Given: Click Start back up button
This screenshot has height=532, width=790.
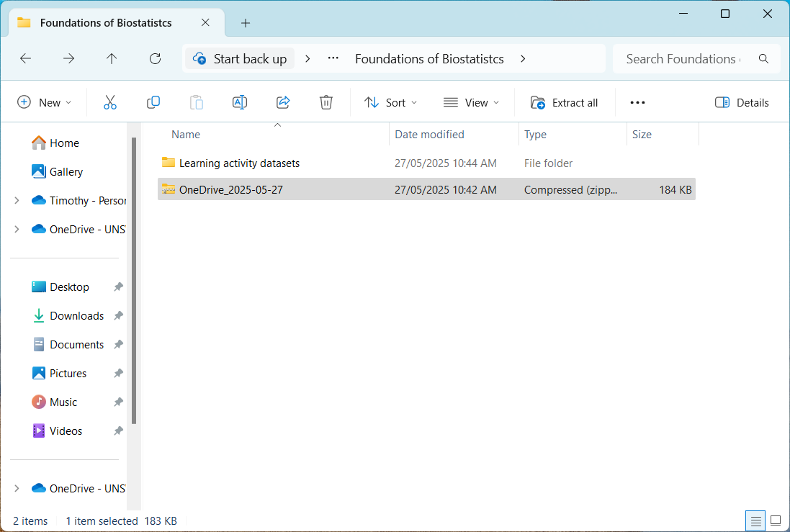Looking at the screenshot, I should point(241,59).
